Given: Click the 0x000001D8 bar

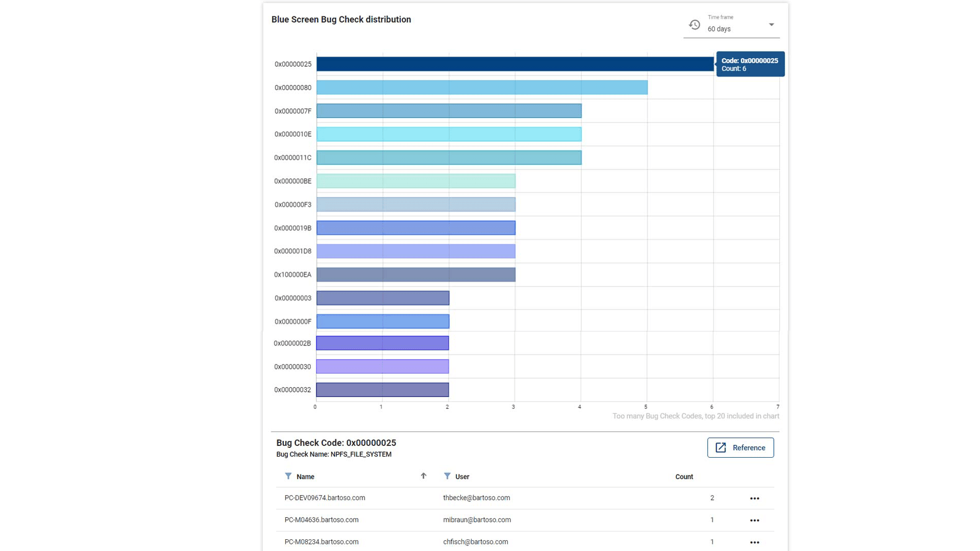Looking at the screenshot, I should [416, 251].
